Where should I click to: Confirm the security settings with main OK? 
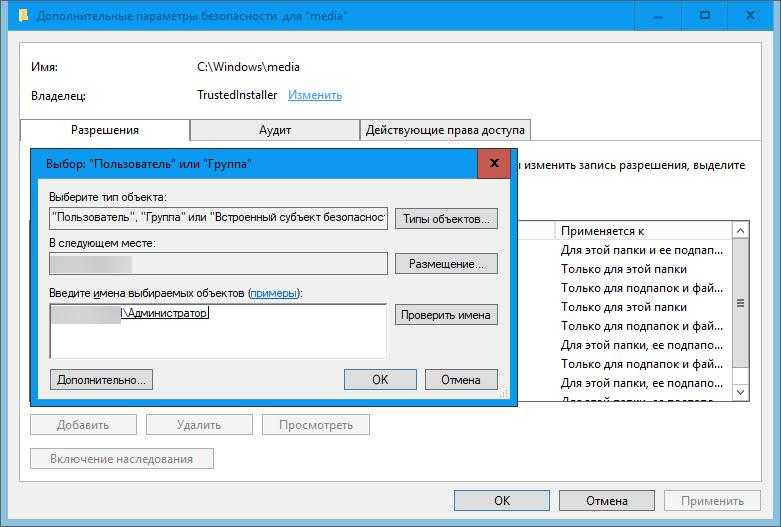[x=502, y=501]
